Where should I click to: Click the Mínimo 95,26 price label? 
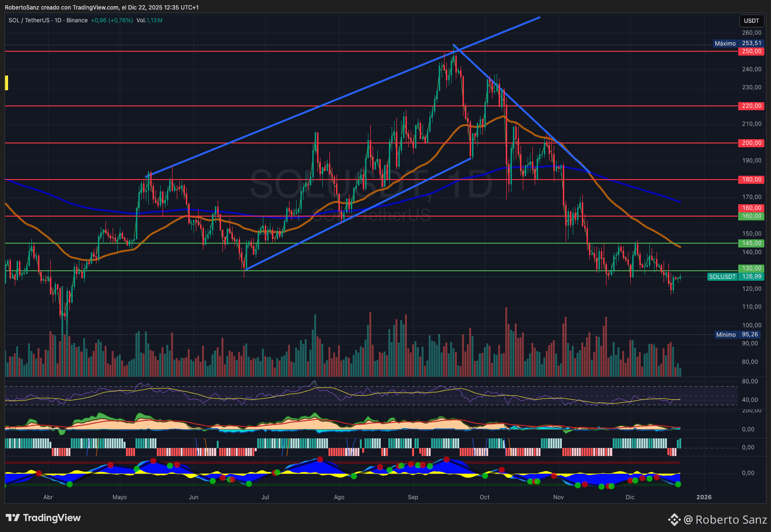[x=737, y=334]
